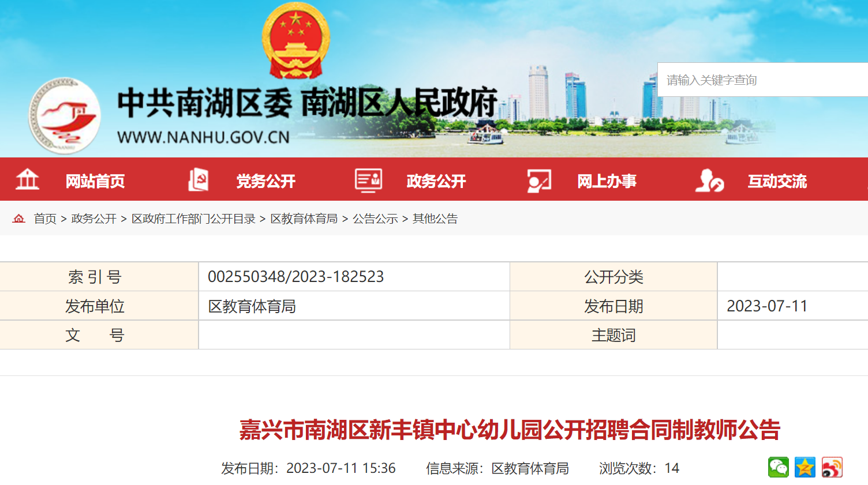Open the 公告公示 breadcrumb link
Screen dimensions: 868x485
coord(375,219)
